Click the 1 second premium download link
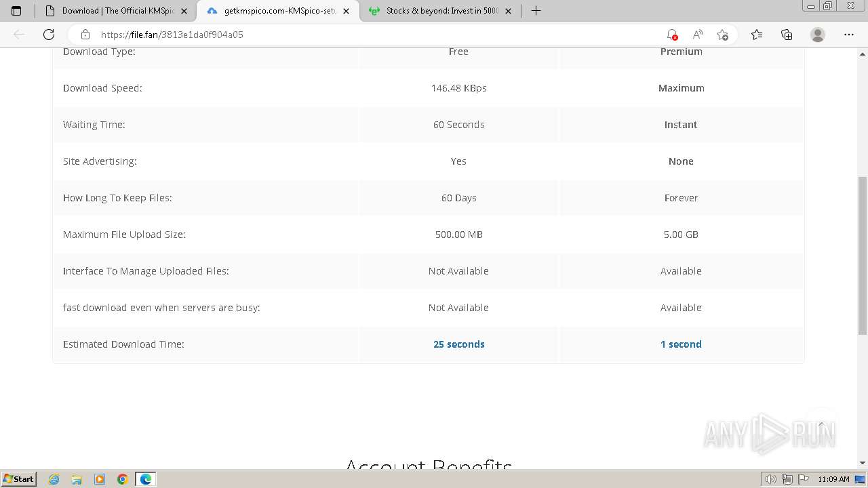This screenshot has width=868, height=488. click(x=681, y=344)
